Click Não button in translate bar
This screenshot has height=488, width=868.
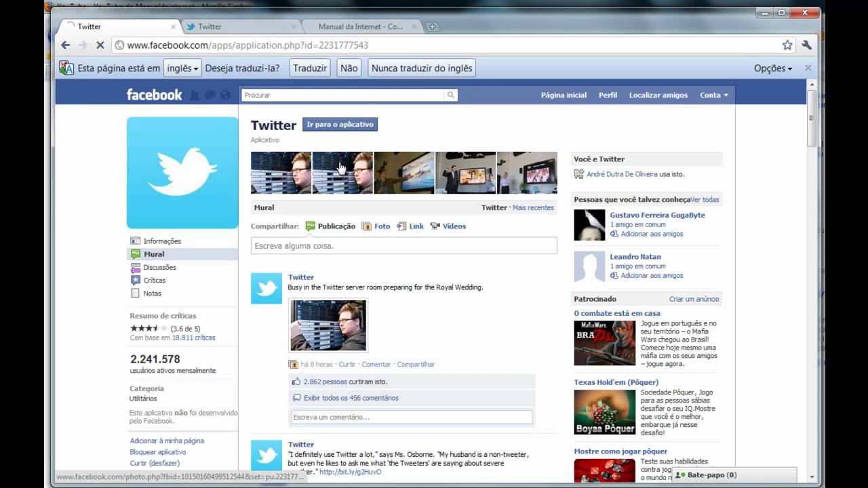point(349,68)
